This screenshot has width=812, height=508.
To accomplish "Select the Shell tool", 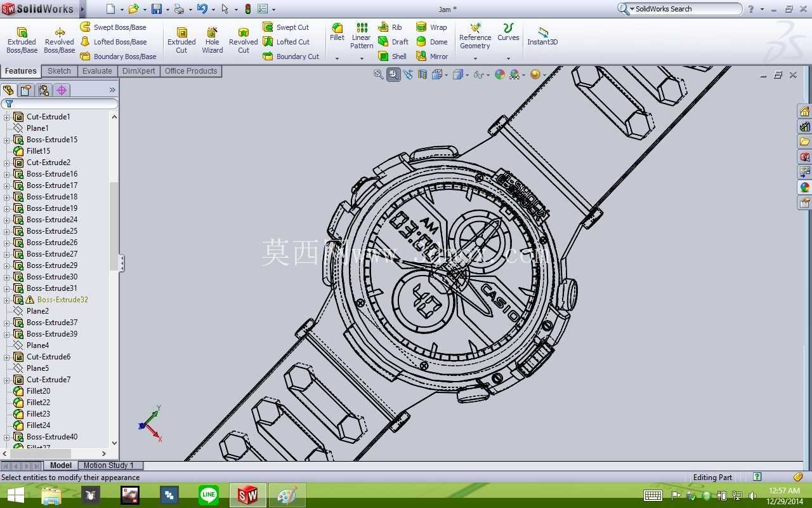I will [x=393, y=57].
